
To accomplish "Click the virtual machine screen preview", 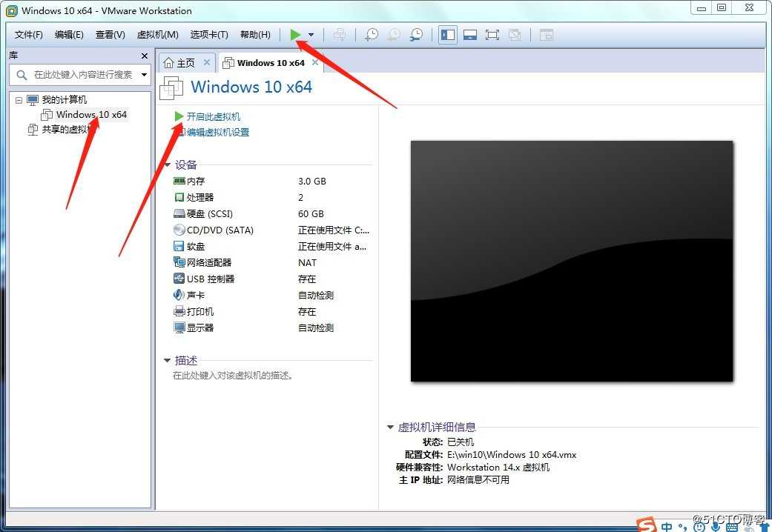I will [572, 261].
